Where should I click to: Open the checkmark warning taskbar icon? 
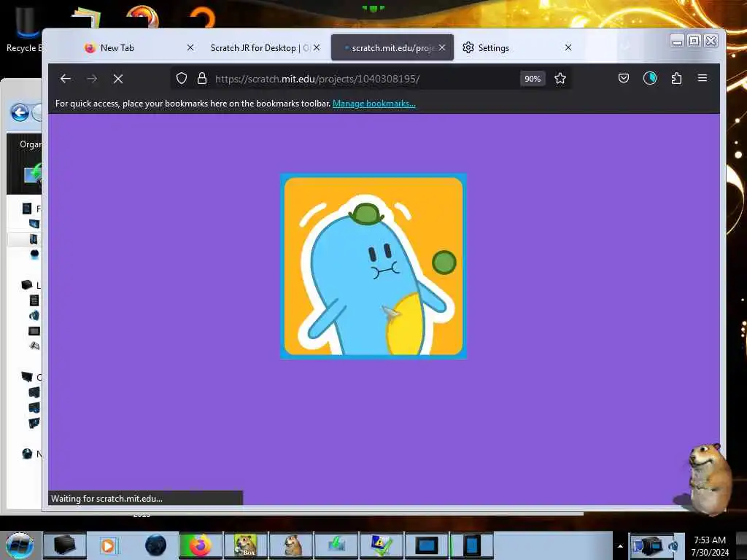pos(382,545)
